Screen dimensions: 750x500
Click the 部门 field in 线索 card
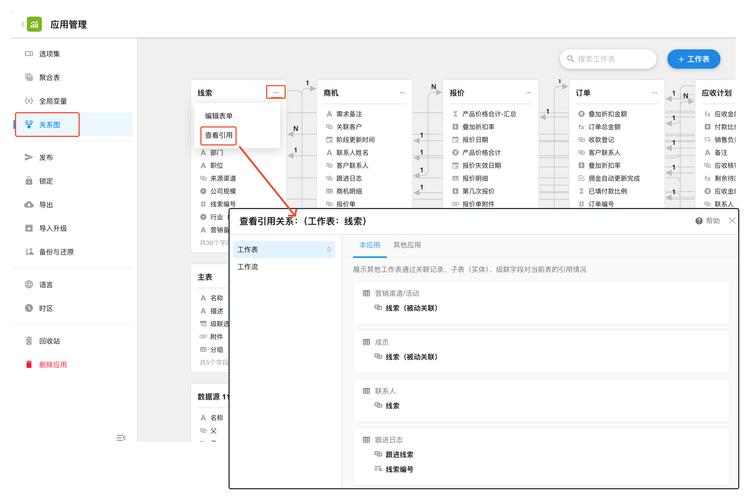[217, 153]
